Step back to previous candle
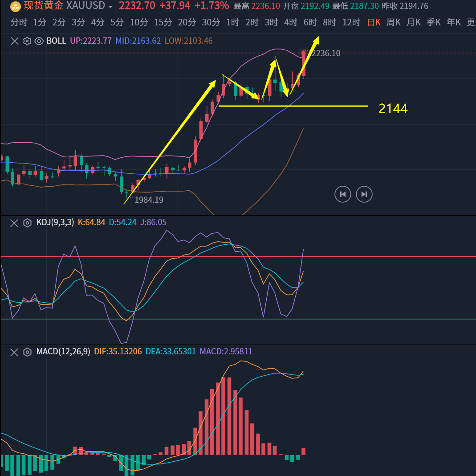This screenshot has width=476, height=476. (343, 194)
